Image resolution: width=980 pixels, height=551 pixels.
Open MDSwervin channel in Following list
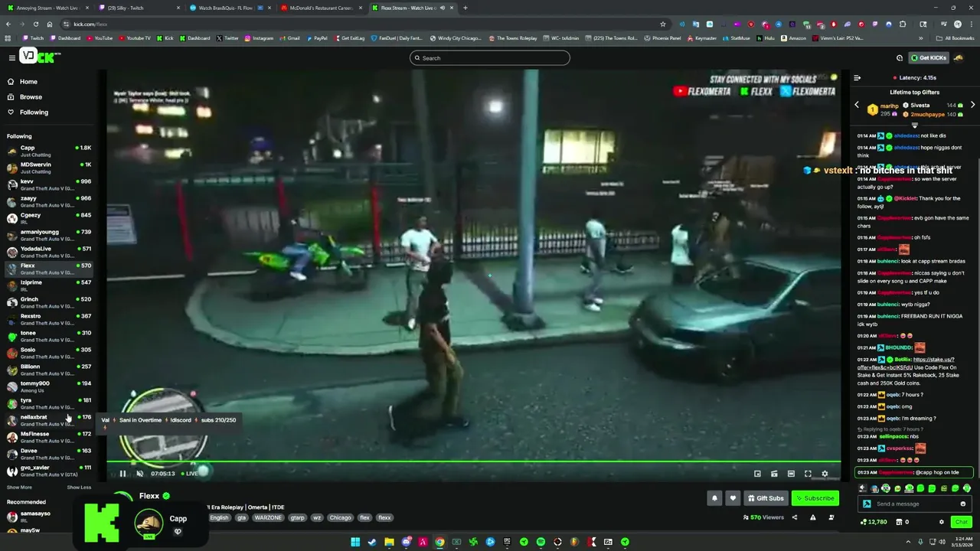(x=49, y=168)
